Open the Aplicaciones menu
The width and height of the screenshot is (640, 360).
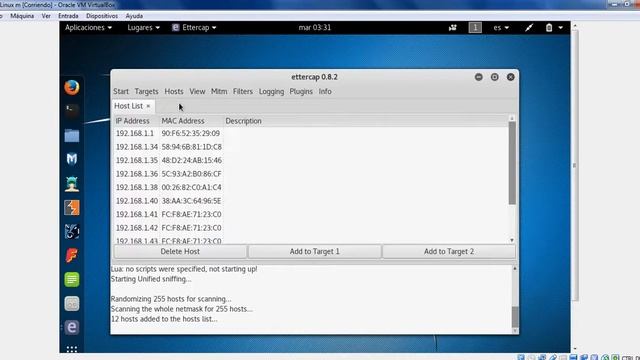click(88, 28)
